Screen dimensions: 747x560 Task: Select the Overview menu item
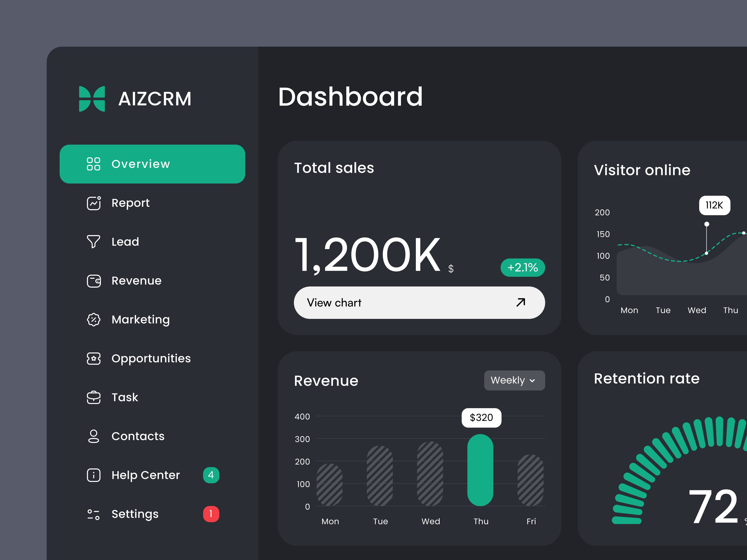click(x=152, y=164)
